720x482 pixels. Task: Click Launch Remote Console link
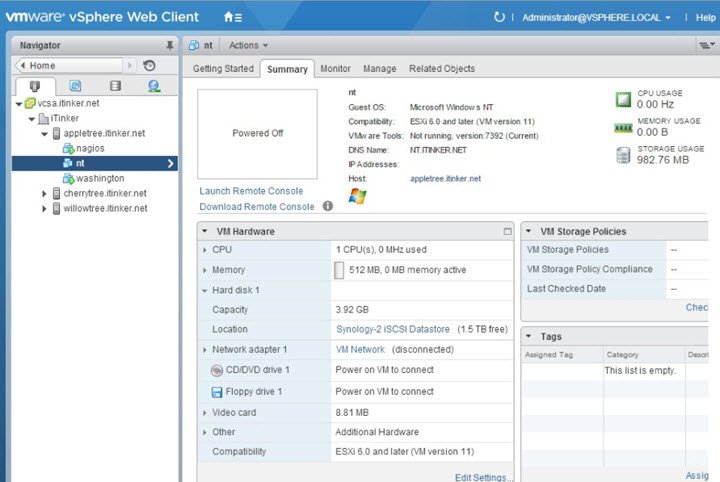coord(251,191)
